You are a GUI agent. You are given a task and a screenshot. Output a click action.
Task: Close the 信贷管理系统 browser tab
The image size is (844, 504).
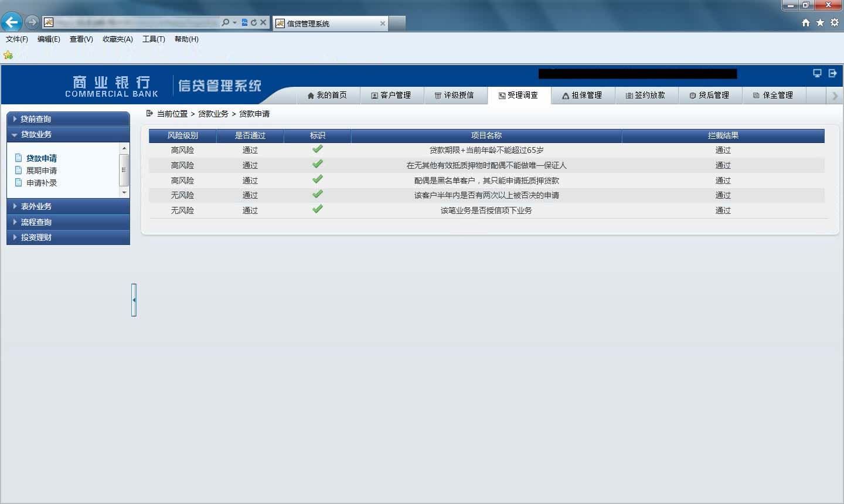coord(383,23)
